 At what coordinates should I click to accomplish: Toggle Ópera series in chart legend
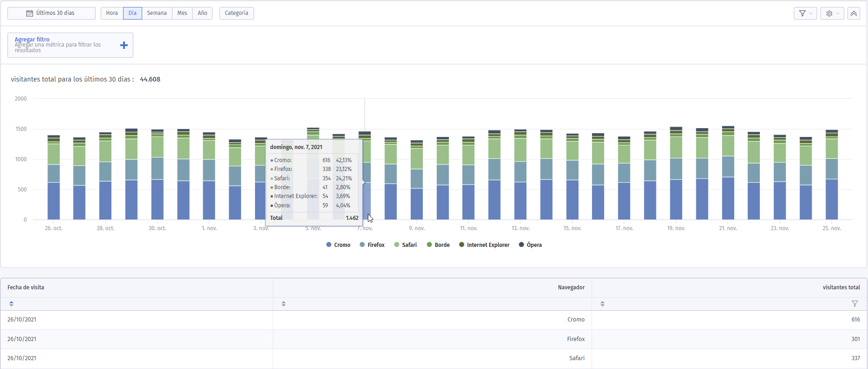530,245
